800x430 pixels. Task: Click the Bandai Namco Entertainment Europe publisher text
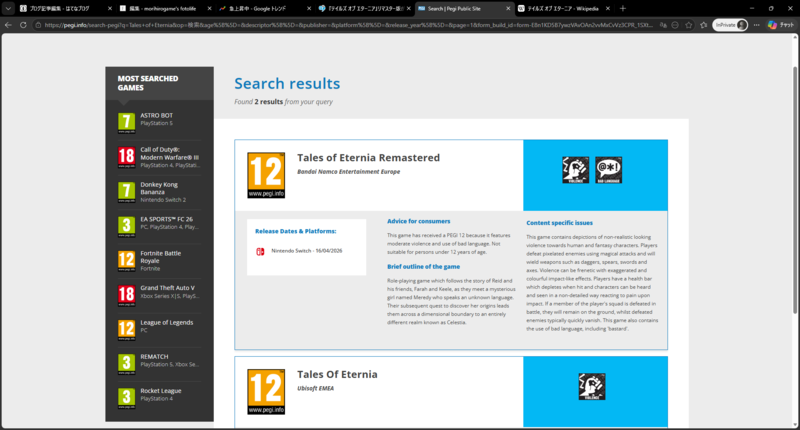(x=348, y=172)
